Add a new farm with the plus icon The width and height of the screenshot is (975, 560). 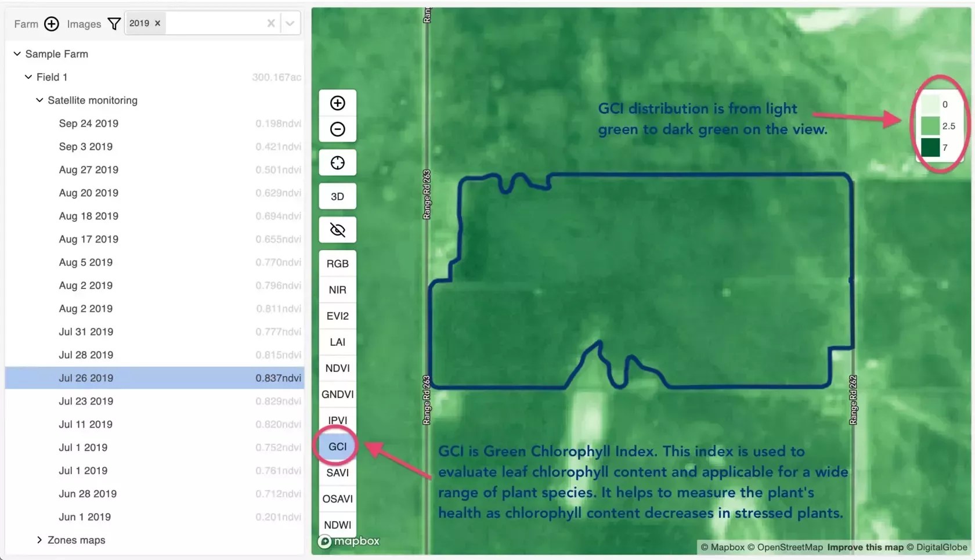click(x=51, y=24)
